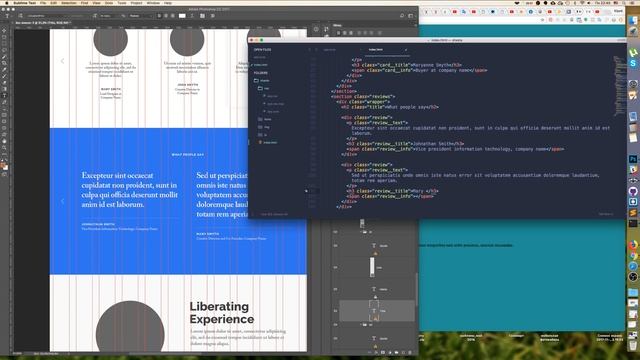The image size is (640, 360).
Task: Open the Goto menu
Action: pos(109,3)
